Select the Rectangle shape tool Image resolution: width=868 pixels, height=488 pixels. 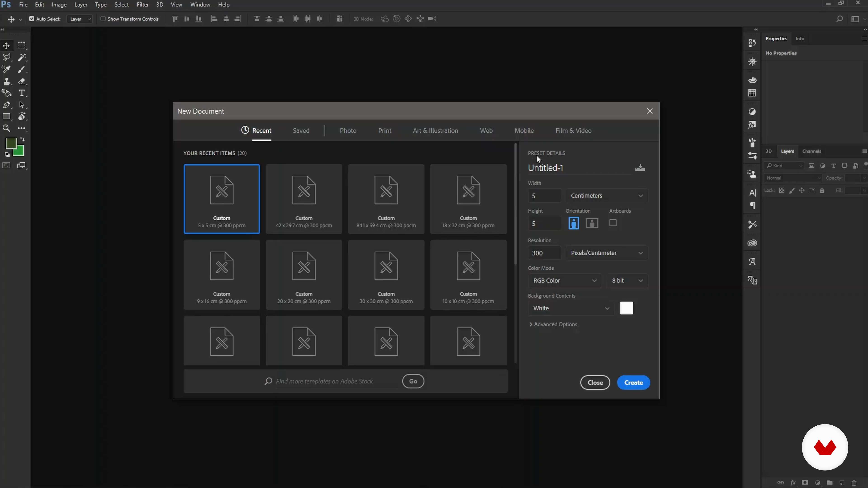6,117
